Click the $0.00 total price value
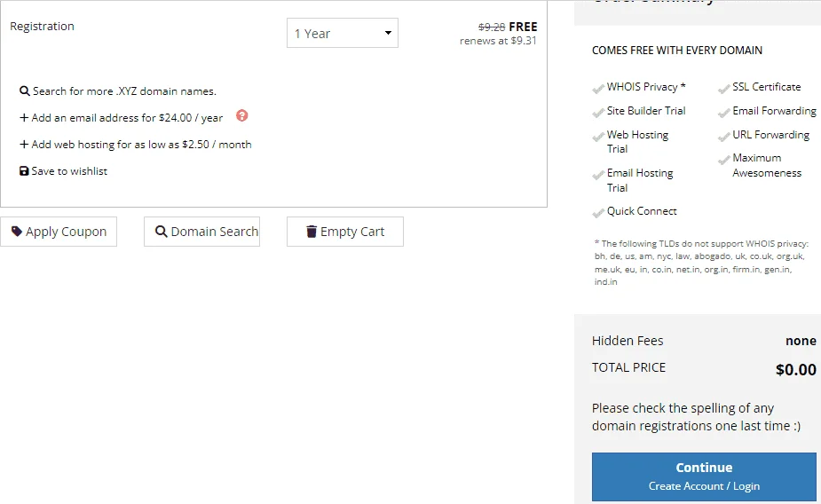The height and width of the screenshot is (504, 821). click(x=796, y=370)
